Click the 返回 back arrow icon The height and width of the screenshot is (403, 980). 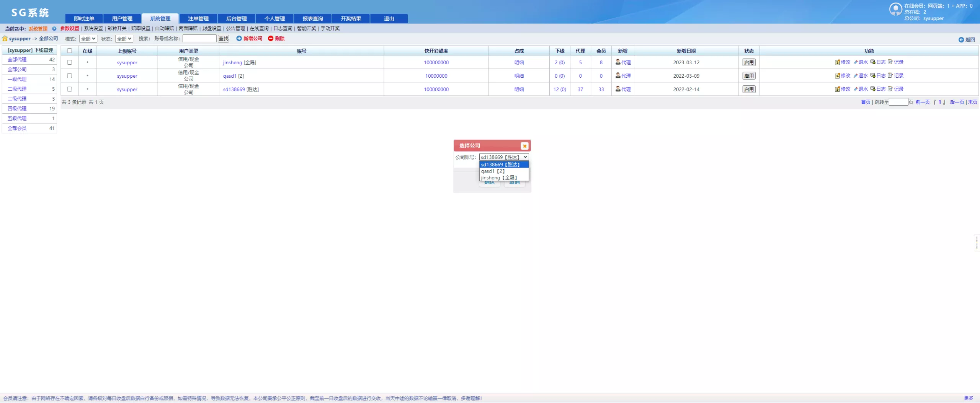(961, 40)
